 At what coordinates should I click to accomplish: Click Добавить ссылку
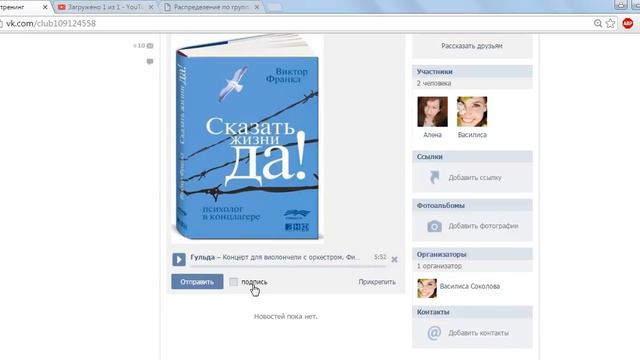475,178
